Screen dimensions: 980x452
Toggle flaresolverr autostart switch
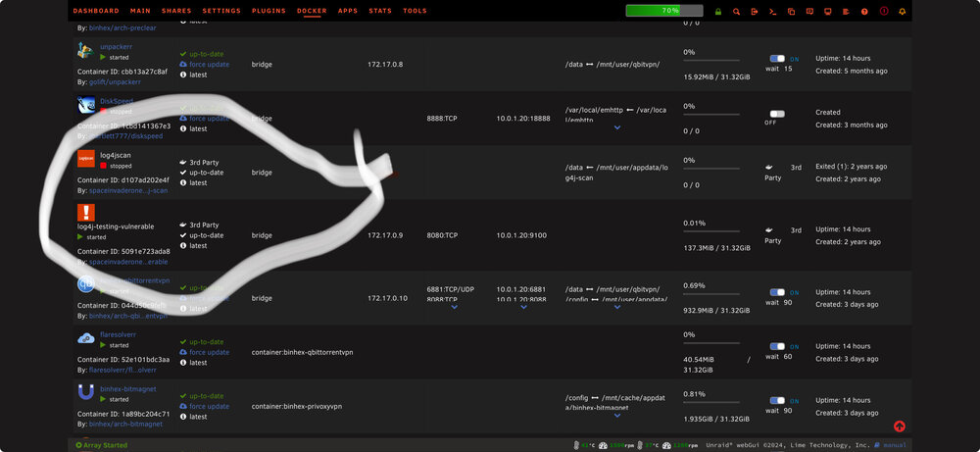[x=777, y=346]
